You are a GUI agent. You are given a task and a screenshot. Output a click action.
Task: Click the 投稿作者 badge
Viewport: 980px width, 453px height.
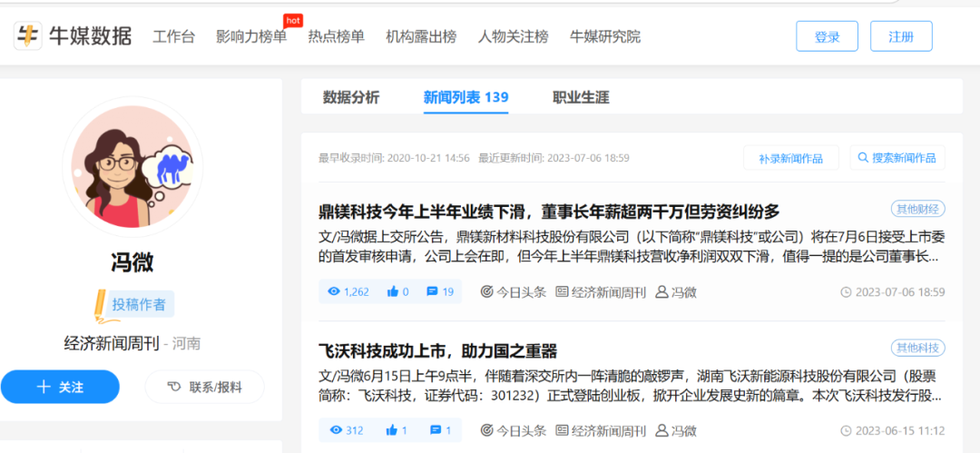pos(139,305)
